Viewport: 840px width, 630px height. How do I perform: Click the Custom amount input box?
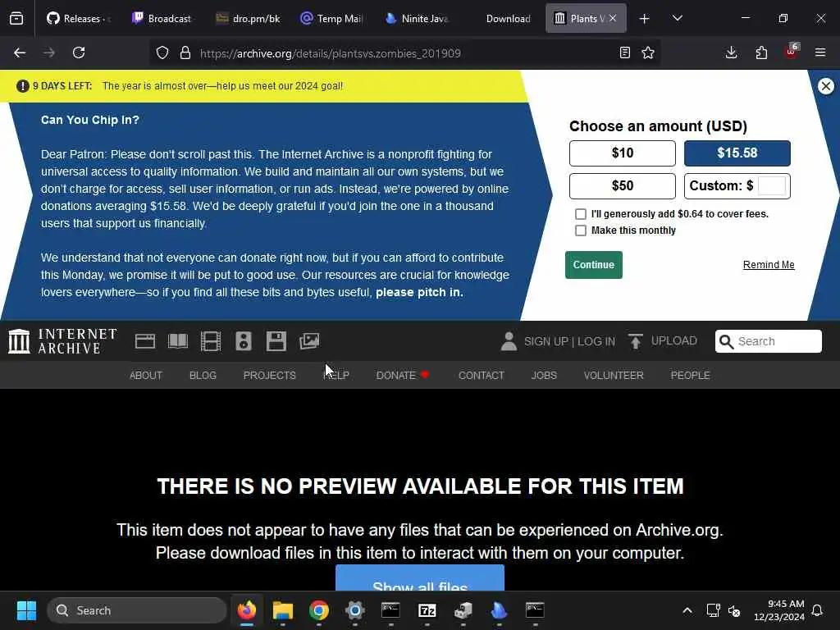[772, 186]
